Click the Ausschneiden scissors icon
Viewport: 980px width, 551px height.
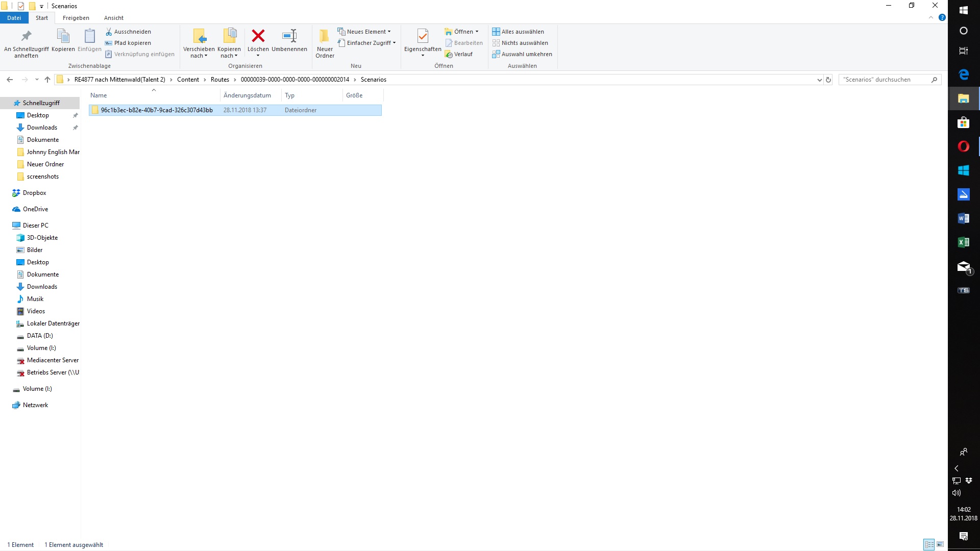tap(109, 32)
